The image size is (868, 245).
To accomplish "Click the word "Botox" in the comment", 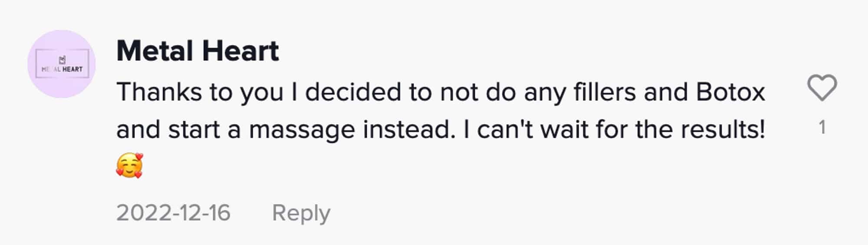I will coord(730,92).
